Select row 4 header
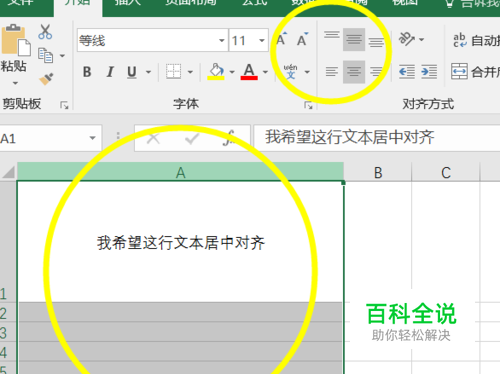The height and width of the screenshot is (374, 500). [x=8, y=352]
